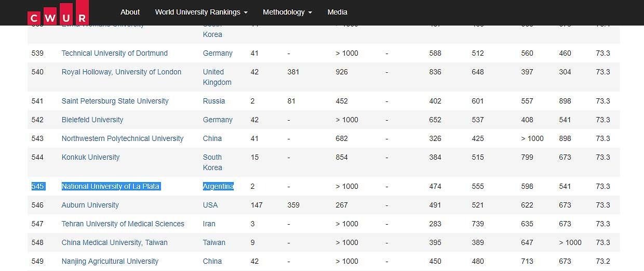Click the CWUR logo
Viewport: 644px width, 271px height.
point(58,12)
